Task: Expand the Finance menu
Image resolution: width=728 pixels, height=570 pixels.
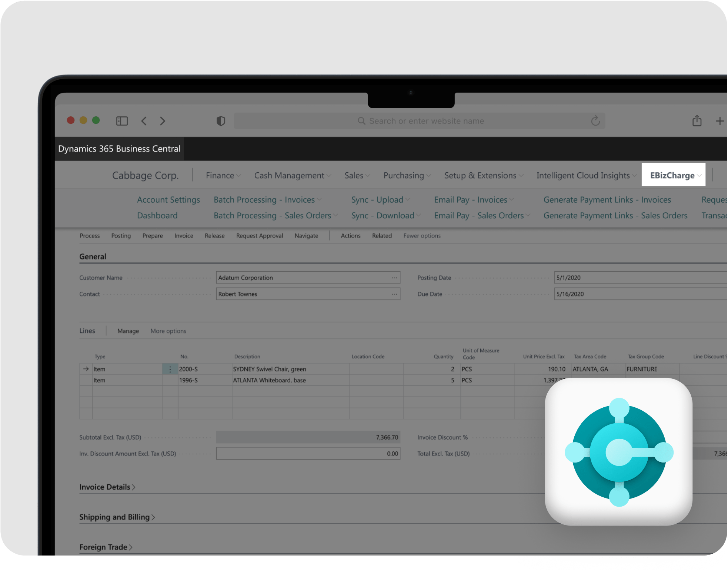Action: point(223,175)
